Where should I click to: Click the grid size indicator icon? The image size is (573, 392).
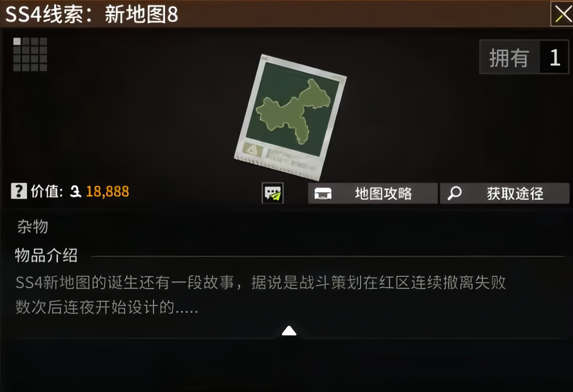tap(30, 54)
